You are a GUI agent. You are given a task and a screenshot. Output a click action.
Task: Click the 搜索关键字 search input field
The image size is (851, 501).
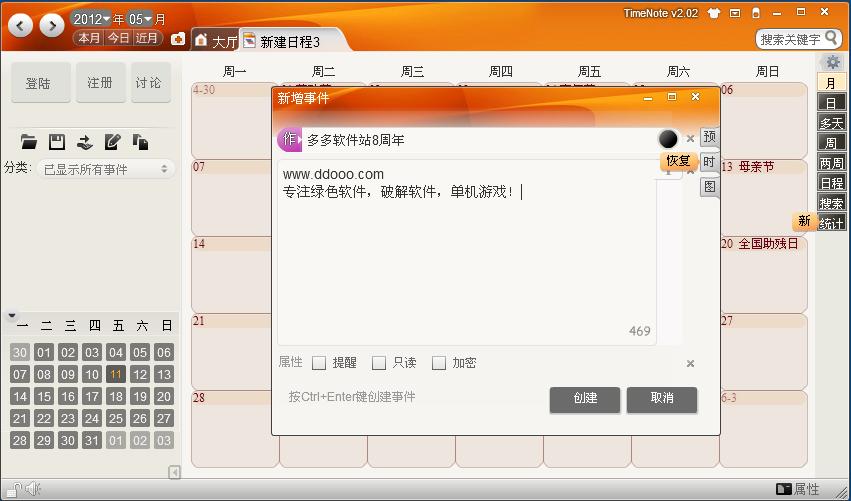[x=790, y=39]
